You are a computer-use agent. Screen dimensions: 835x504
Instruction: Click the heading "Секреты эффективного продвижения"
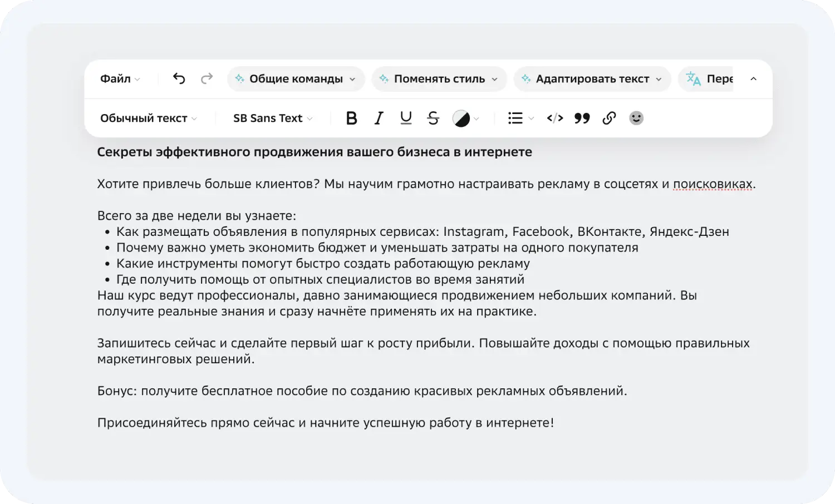click(315, 152)
